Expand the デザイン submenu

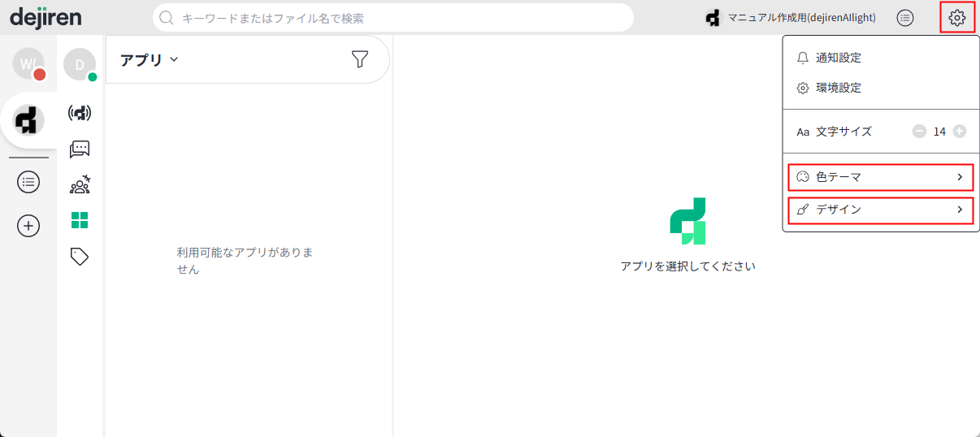[881, 210]
